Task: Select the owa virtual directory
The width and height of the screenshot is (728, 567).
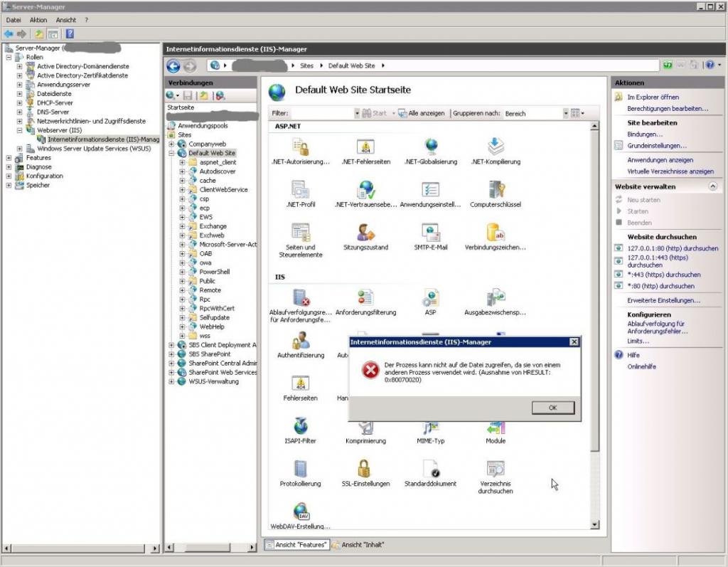Action: [x=205, y=263]
